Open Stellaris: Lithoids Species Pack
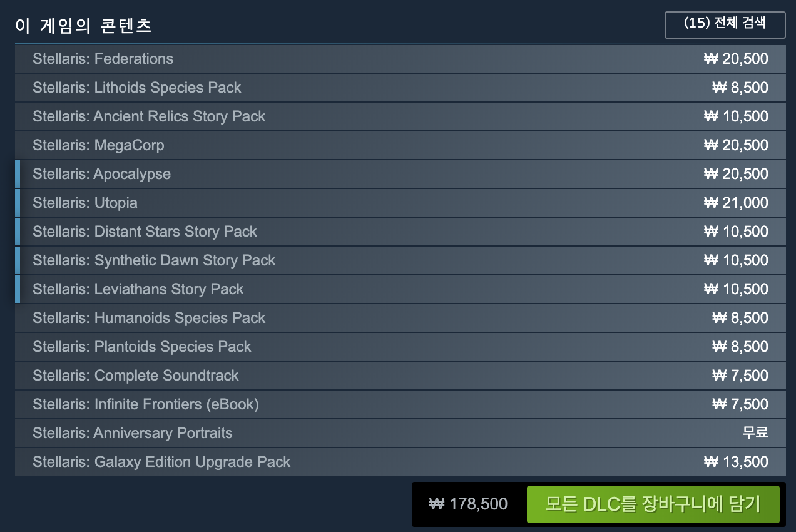This screenshot has width=796, height=532. click(137, 88)
